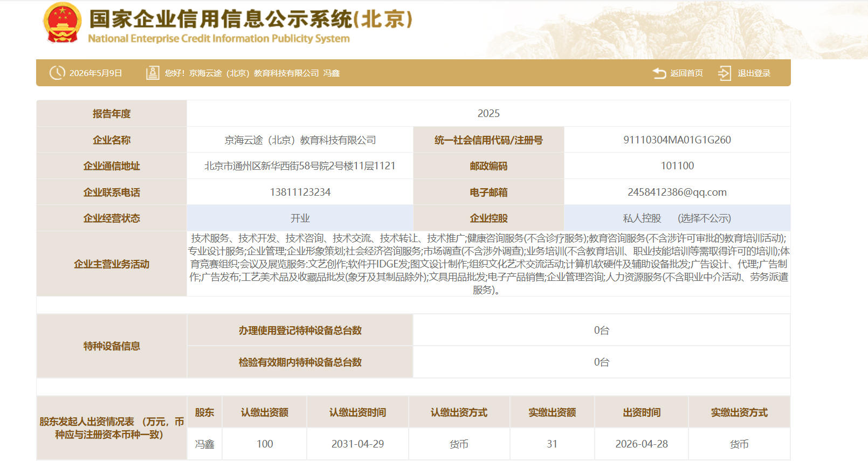868x461 pixels.
Task: Click the 0台 value for valid-inspection equipment
Action: pos(602,362)
